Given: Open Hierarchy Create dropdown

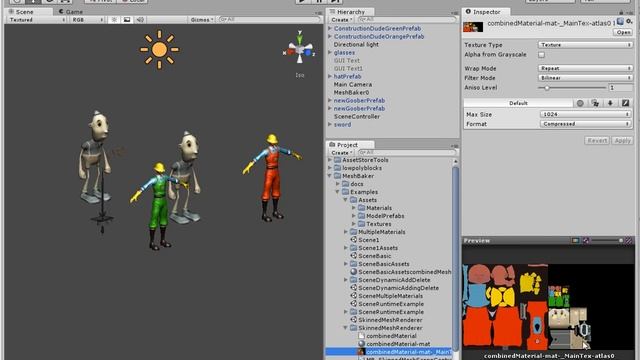Looking at the screenshot, I should pyautogui.click(x=342, y=20).
